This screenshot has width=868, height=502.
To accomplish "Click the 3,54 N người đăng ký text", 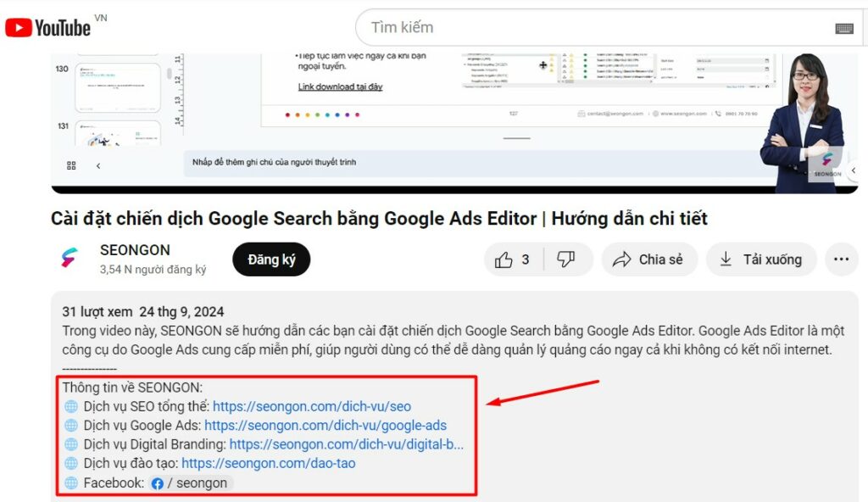I will [153, 270].
